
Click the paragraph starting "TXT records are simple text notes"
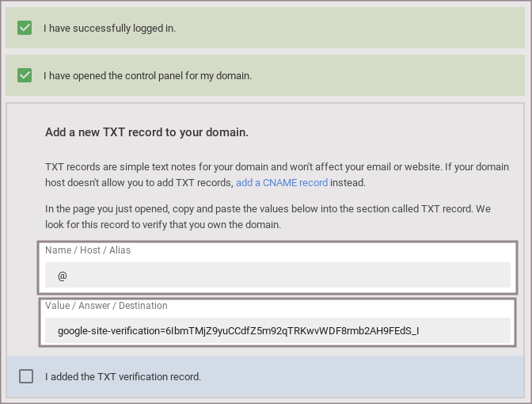pos(277,167)
